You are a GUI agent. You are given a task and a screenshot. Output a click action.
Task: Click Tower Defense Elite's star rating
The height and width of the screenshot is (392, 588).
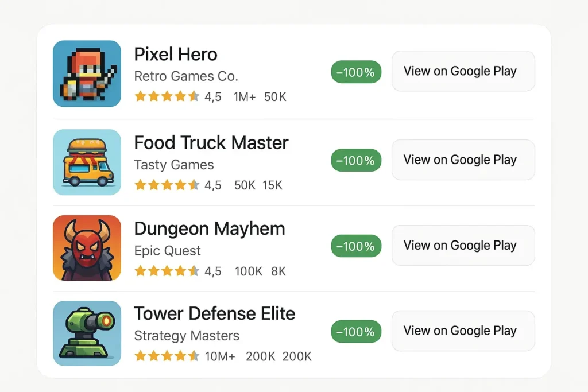click(x=167, y=356)
